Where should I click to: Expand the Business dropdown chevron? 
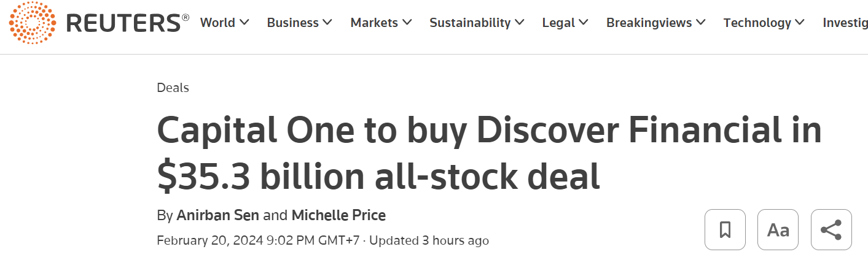click(327, 23)
